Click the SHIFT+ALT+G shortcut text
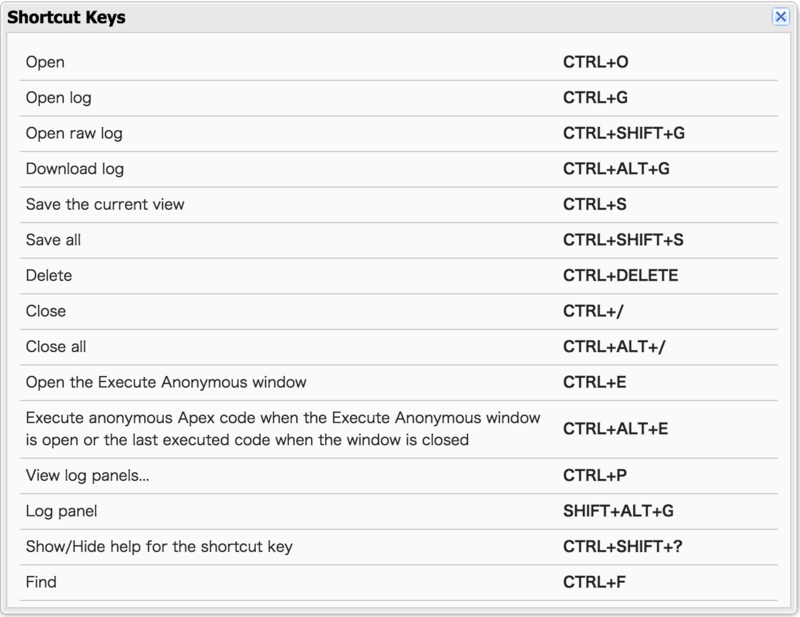This screenshot has height=617, width=800. (618, 511)
